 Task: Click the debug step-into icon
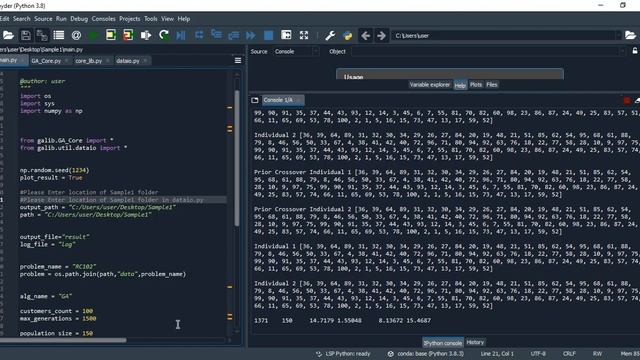pyautogui.click(x=216, y=35)
